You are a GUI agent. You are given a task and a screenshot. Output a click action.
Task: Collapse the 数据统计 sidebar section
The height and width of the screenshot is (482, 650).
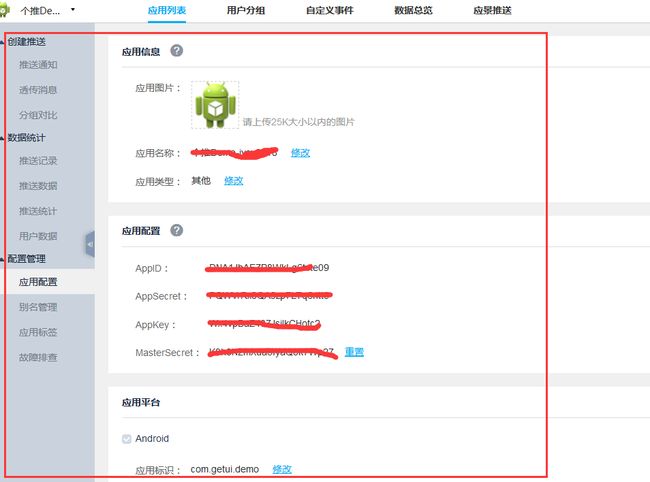tap(2, 138)
